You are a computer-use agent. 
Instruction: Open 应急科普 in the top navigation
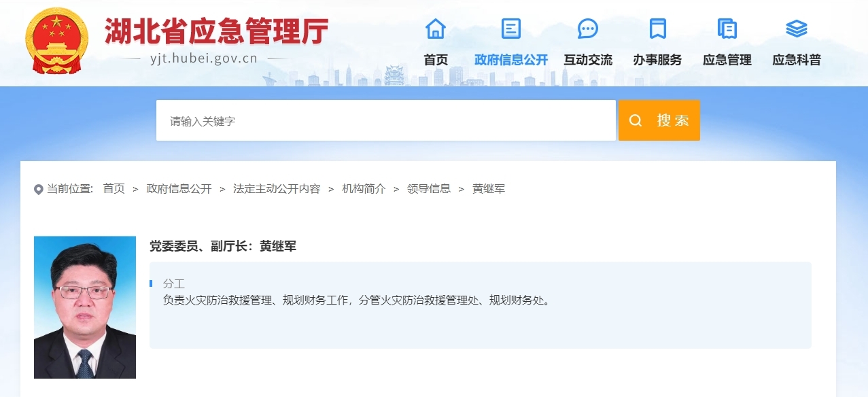point(797,60)
